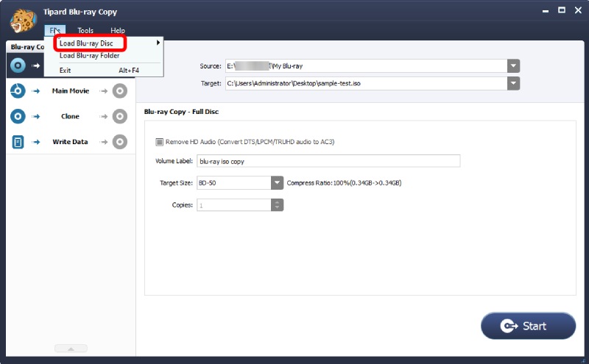The image size is (589, 364).
Task: Collapse the sidebar with the bottom arrow
Action: [x=71, y=349]
